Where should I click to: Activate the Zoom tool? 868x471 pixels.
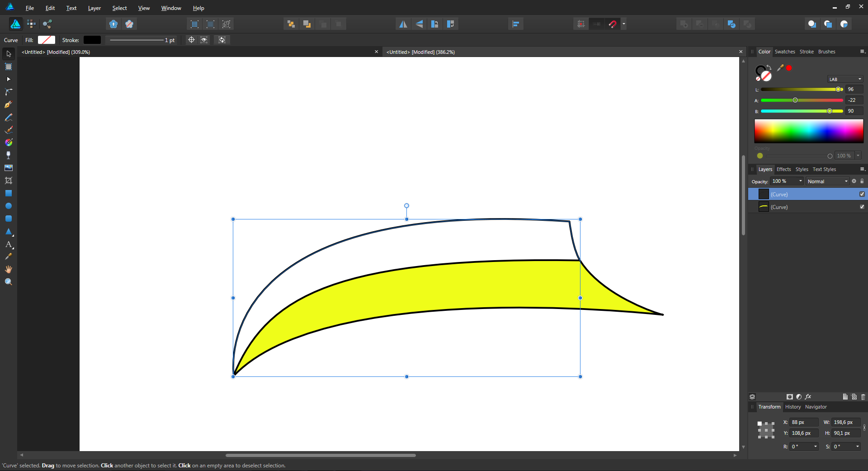click(x=8, y=282)
